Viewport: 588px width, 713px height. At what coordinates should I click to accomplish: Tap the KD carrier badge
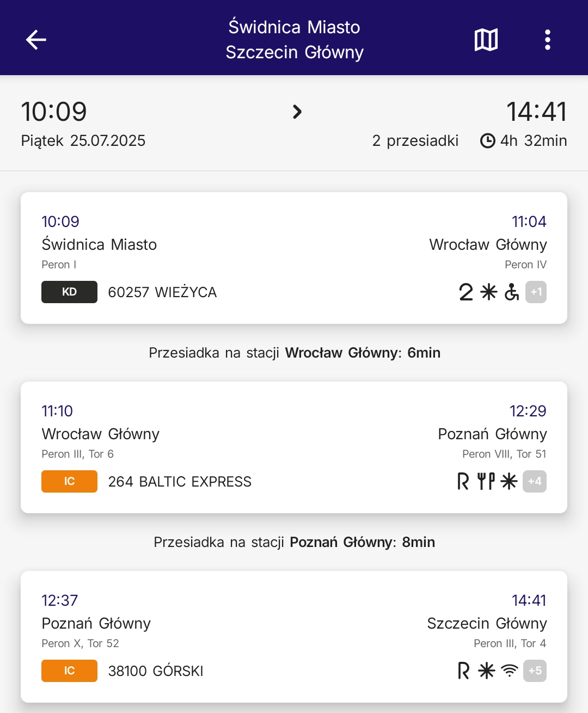69,292
